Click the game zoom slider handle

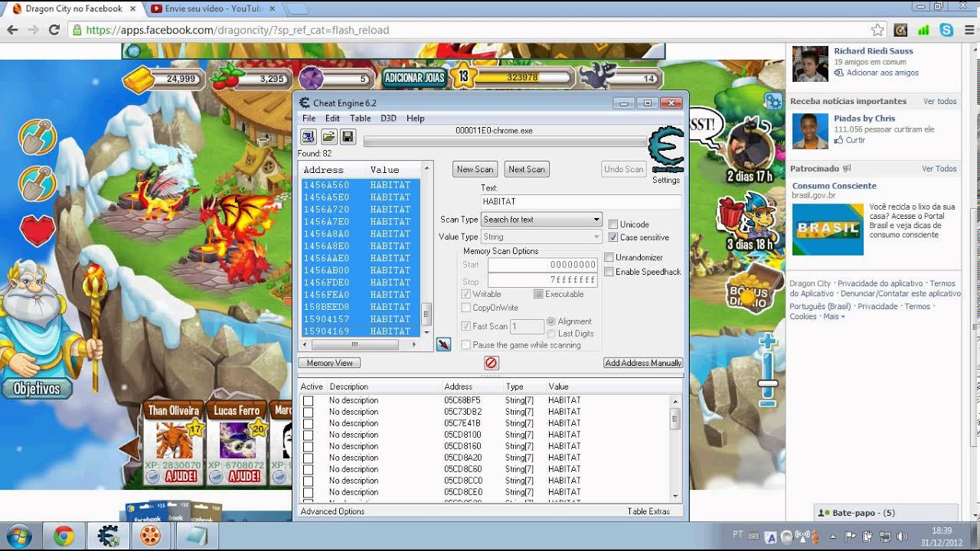pyautogui.click(x=767, y=384)
